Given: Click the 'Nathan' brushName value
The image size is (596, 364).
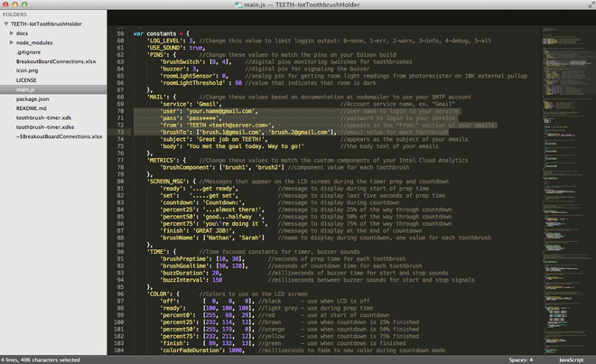Looking at the screenshot, I should click(x=217, y=238).
